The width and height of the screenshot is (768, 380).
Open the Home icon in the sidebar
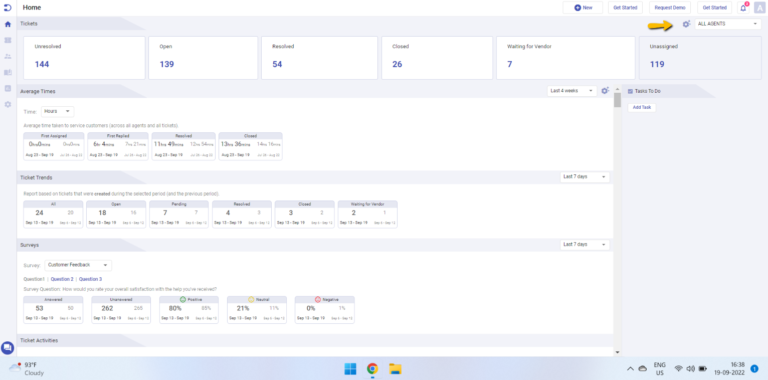pyautogui.click(x=7, y=24)
